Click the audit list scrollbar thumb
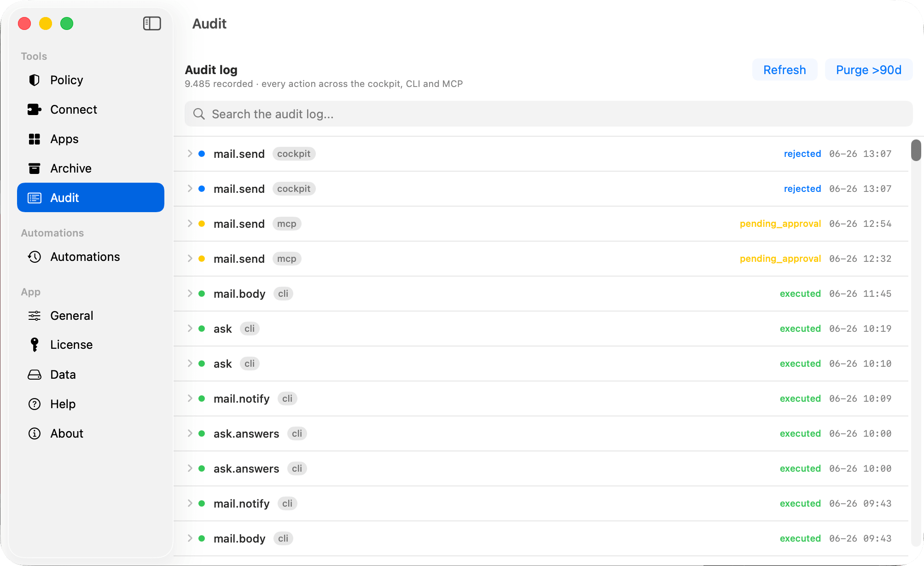 [x=916, y=150]
